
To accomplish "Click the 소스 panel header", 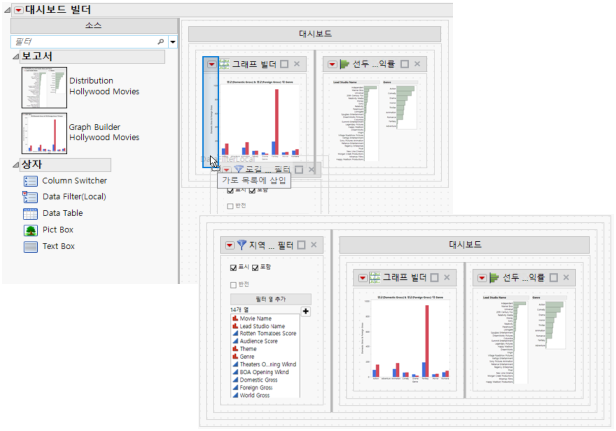I will 94,26.
